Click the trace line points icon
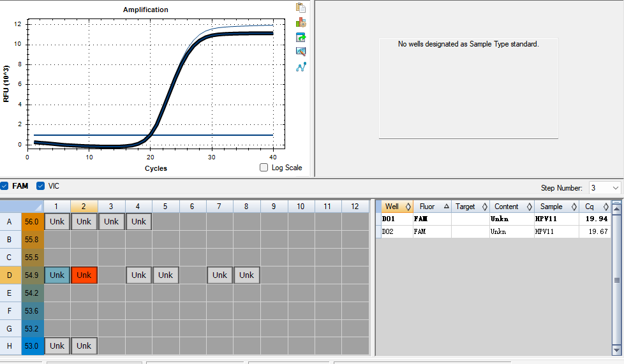 coord(301,66)
